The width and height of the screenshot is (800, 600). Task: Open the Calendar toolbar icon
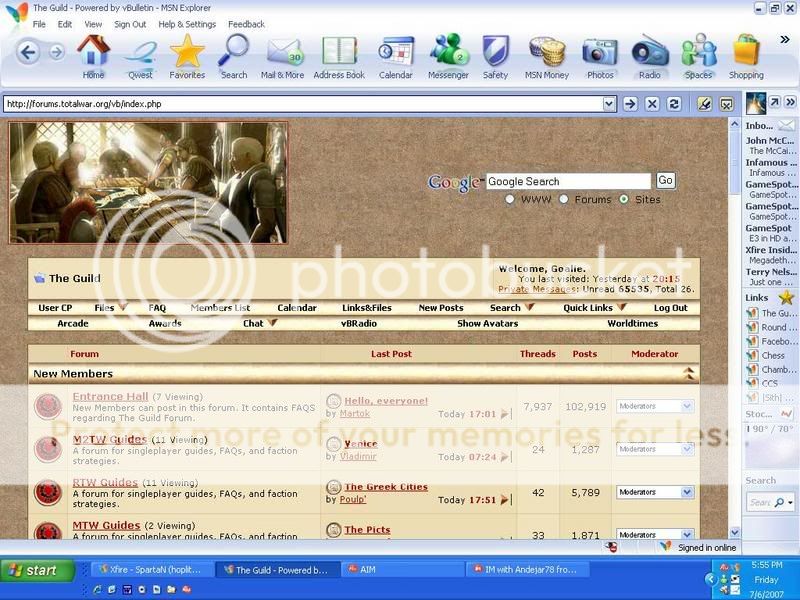395,58
